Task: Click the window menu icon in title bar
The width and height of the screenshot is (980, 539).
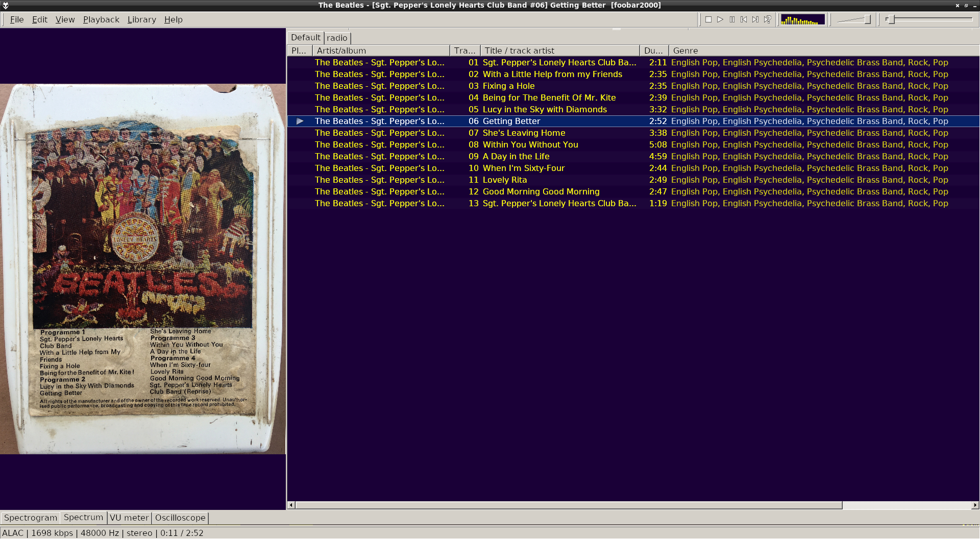Action: [x=6, y=5]
